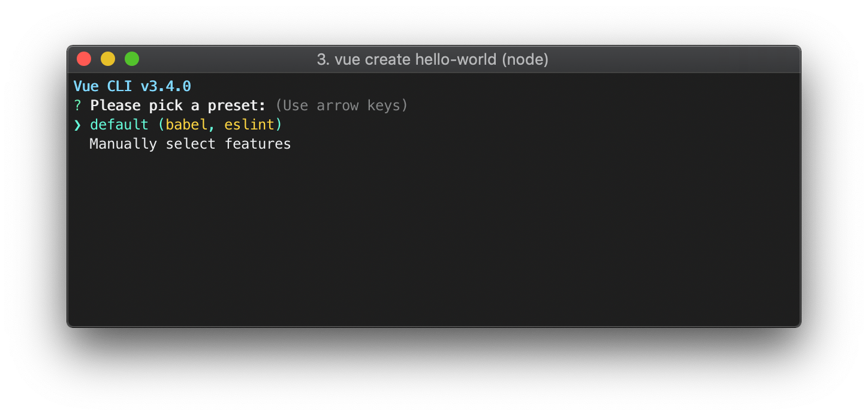Close the terminal window with red button
Image resolution: width=868 pixels, height=416 pixels.
(x=84, y=59)
